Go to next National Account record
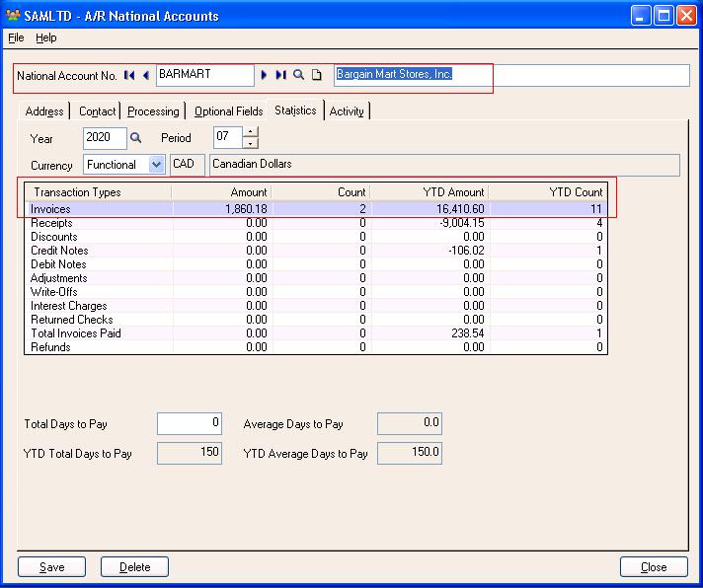Screen dimensions: 703x588 [x=264, y=75]
